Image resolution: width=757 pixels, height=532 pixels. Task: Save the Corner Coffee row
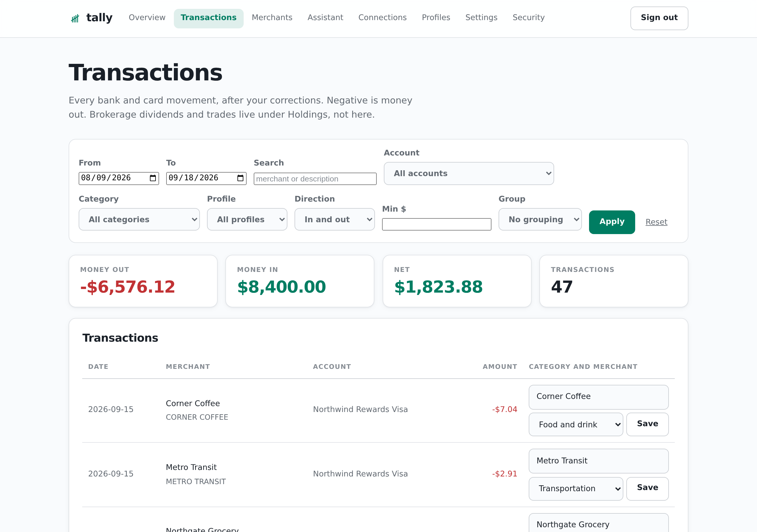click(648, 424)
